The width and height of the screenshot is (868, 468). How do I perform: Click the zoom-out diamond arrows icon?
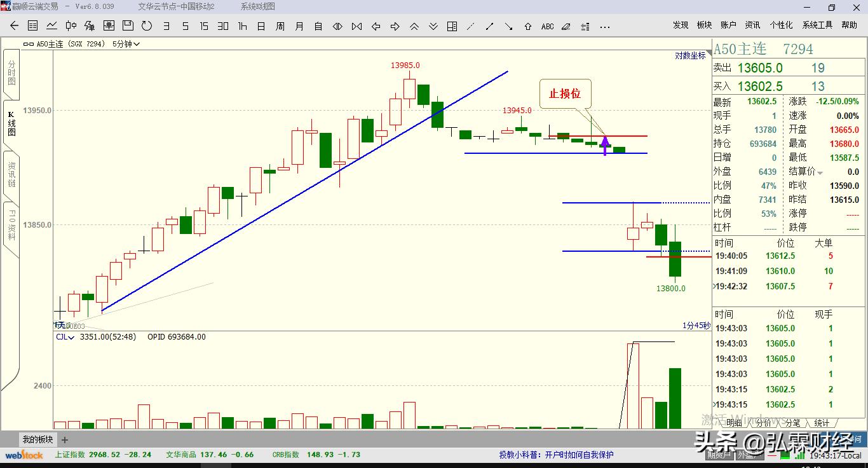pos(337,26)
